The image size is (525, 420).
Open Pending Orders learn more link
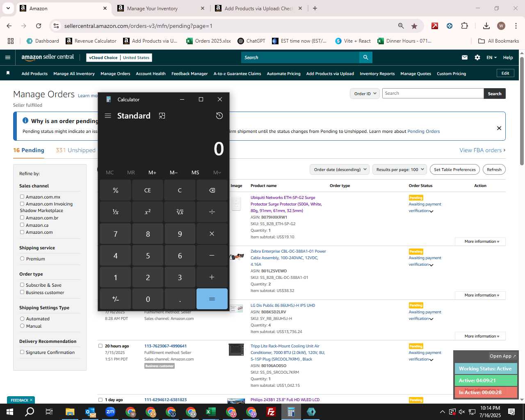[423, 131]
